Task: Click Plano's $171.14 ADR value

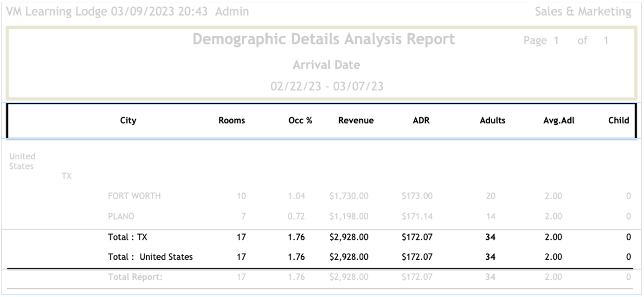Action: pyautogui.click(x=417, y=216)
